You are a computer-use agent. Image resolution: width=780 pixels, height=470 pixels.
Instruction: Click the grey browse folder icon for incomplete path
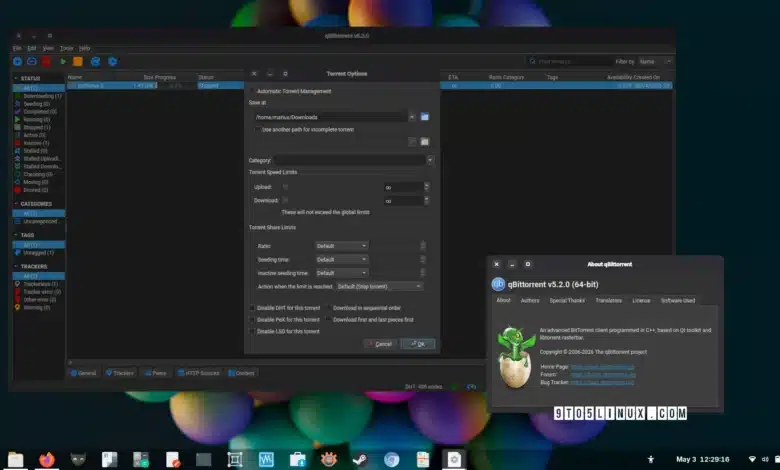tap(424, 142)
